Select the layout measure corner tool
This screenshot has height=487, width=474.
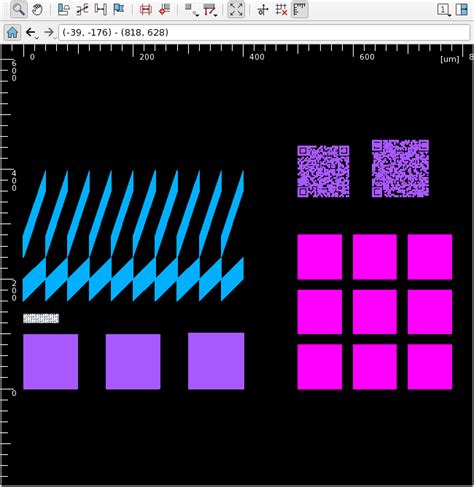pyautogui.click(x=63, y=10)
